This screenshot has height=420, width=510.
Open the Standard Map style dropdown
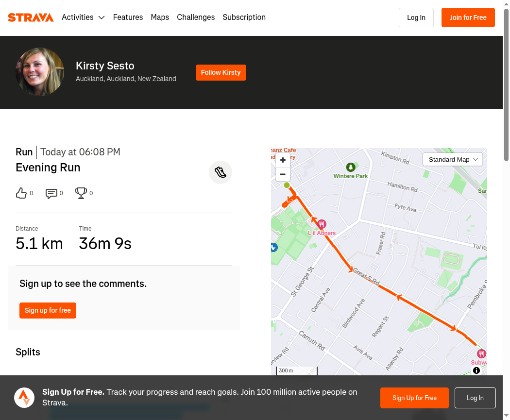coord(452,160)
